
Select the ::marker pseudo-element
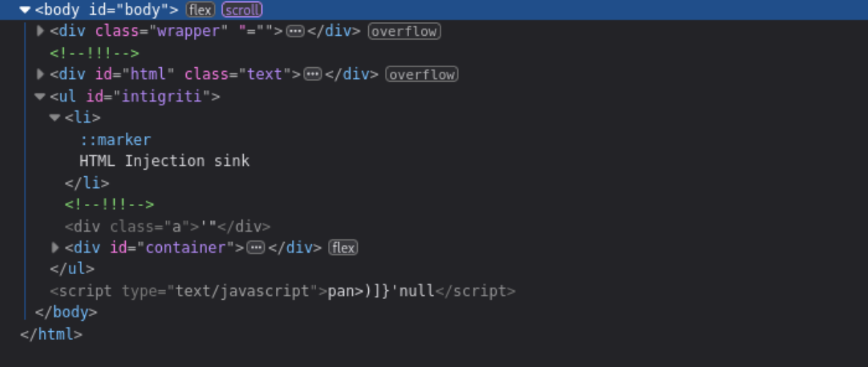[x=115, y=140]
